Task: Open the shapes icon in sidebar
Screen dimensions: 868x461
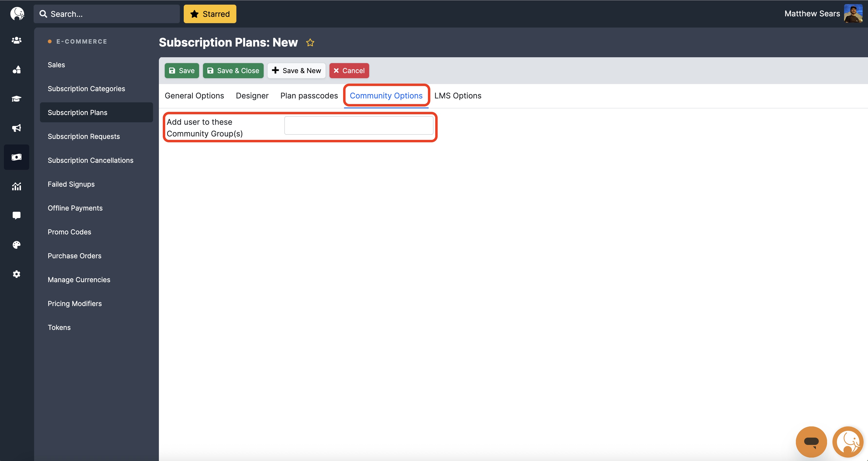Action: point(17,70)
